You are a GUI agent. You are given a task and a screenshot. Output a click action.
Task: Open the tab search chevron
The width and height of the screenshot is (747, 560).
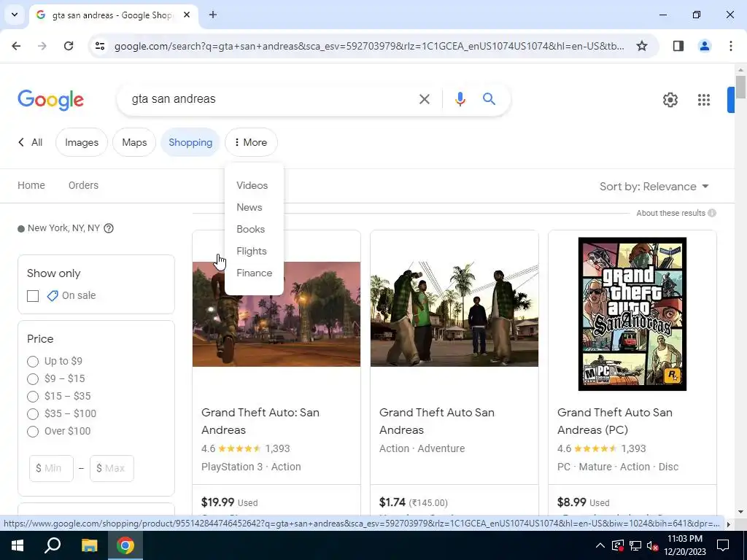click(15, 15)
